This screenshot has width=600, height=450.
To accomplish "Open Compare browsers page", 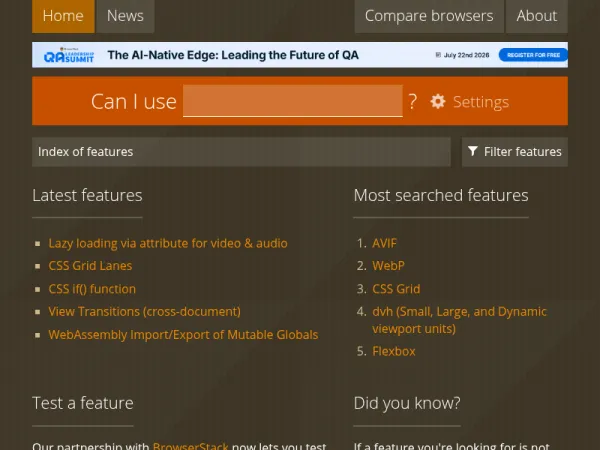I will click(x=429, y=16).
